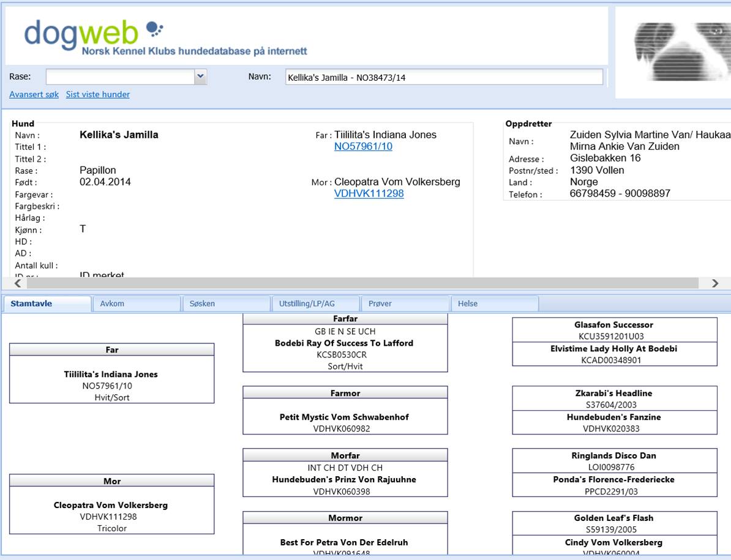Screen dimensions: 731x560
Task: Select the Stamtavle tab
Action: 47,304
